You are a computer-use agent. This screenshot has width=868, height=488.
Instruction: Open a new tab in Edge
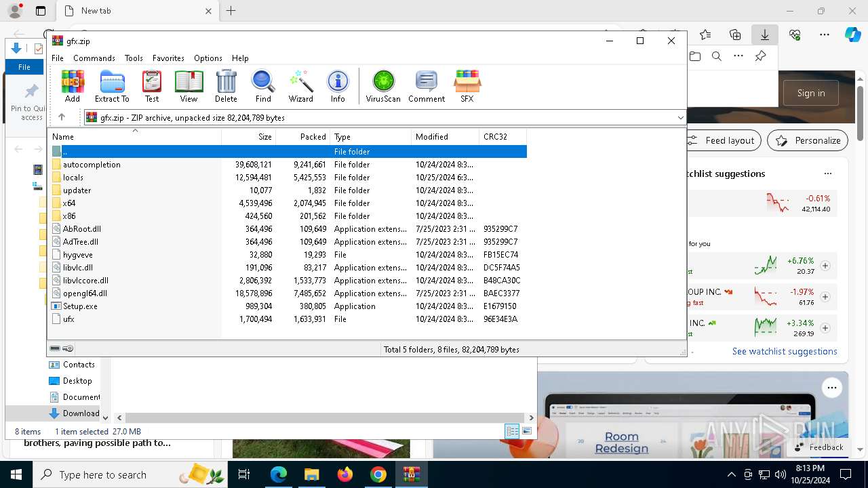(231, 11)
